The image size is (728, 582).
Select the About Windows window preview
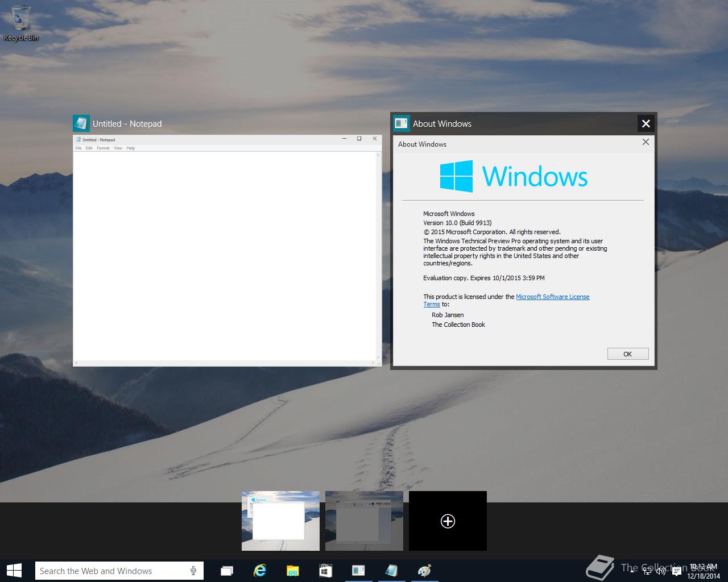click(x=523, y=251)
